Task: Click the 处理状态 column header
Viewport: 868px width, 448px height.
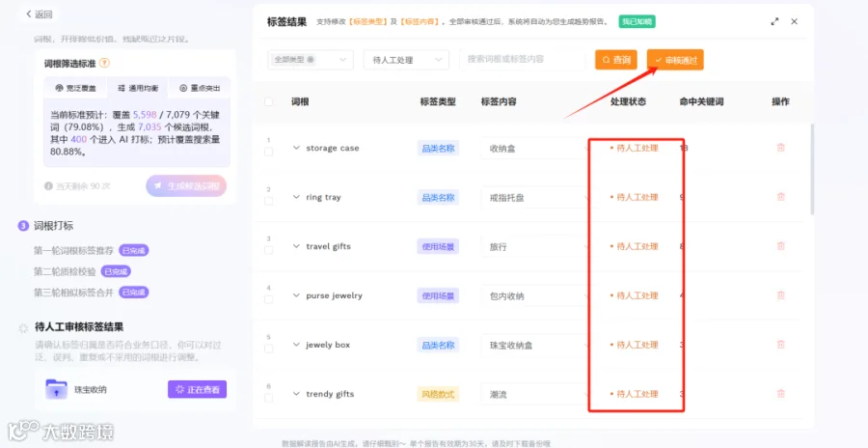Action: (628, 101)
